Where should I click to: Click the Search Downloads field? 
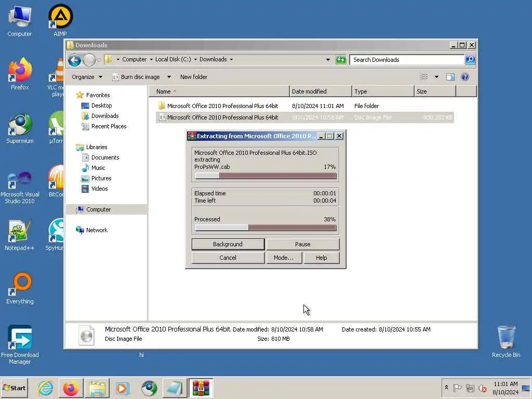407,60
